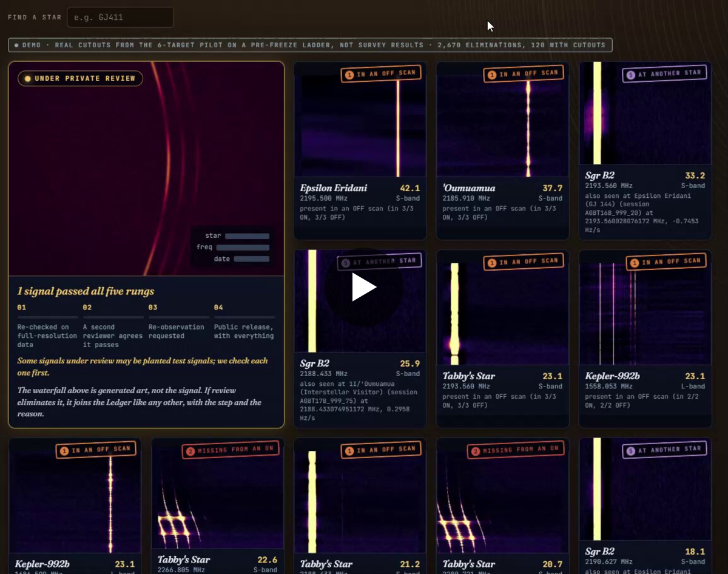Click the Under Private Review badge
Image resolution: width=728 pixels, height=574 pixels.
click(80, 78)
